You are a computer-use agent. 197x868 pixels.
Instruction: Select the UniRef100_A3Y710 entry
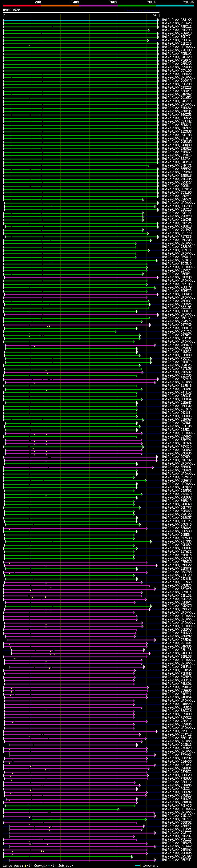click(176, 332)
